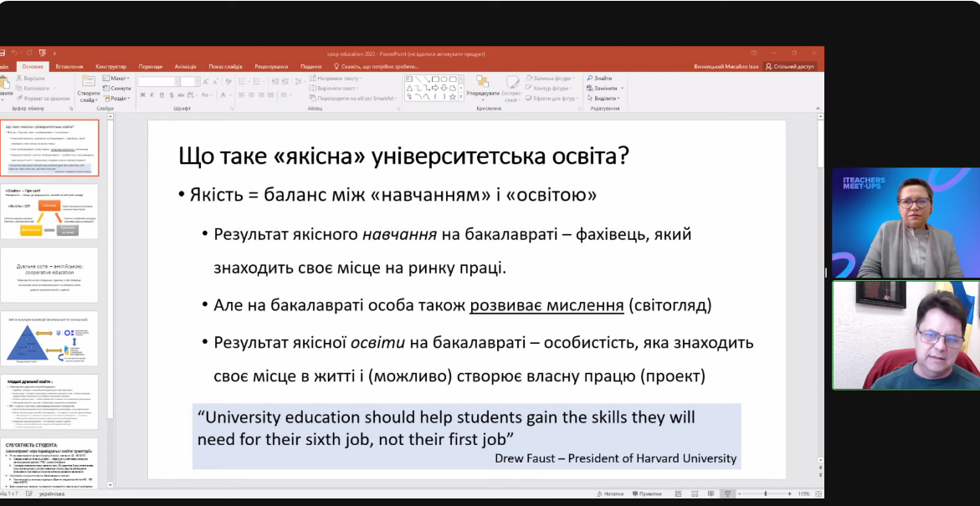This screenshot has width=980, height=506.
Task: Align text right in the paragraph group
Action: (x=263, y=95)
